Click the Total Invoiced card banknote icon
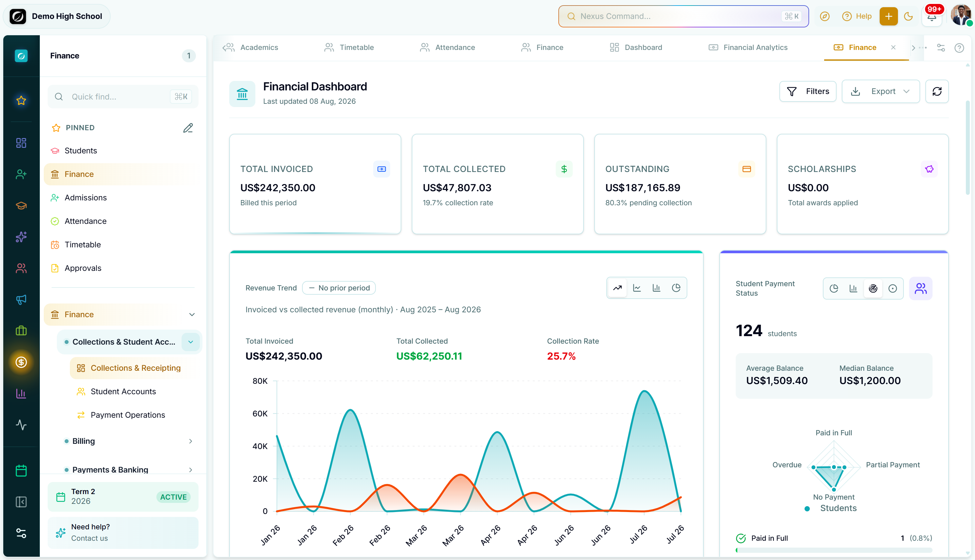Viewport: 975px width, 560px height. [382, 169]
